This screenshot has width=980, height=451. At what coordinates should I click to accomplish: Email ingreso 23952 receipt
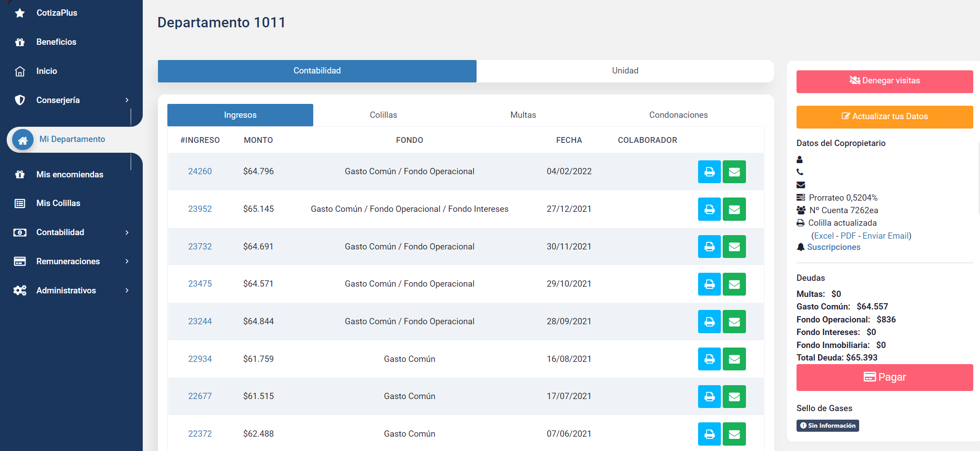click(x=734, y=209)
